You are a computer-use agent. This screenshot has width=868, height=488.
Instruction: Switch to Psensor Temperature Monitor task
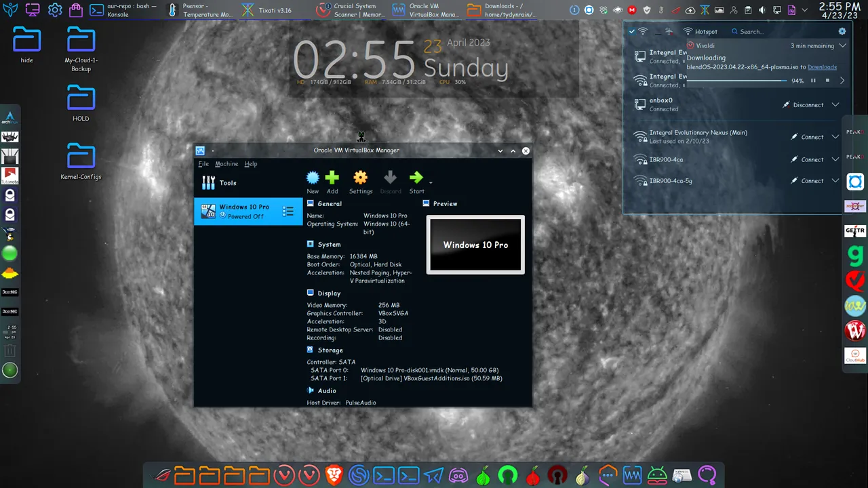point(200,10)
